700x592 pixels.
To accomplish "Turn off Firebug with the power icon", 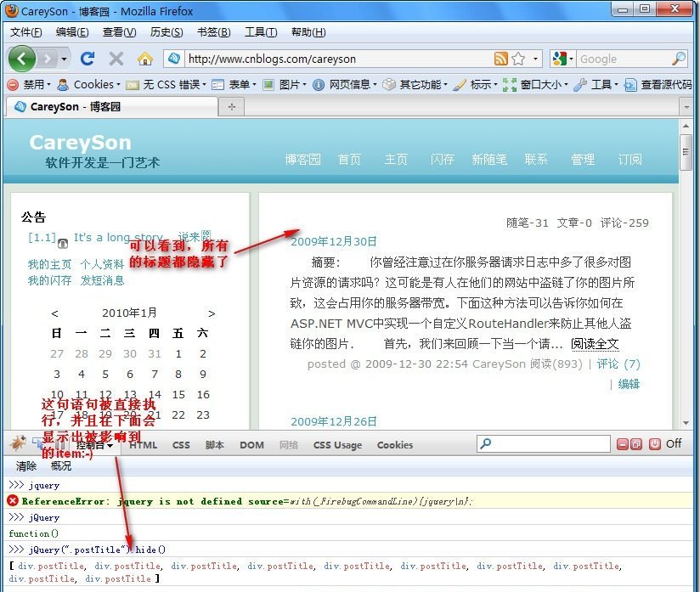I will (x=655, y=444).
